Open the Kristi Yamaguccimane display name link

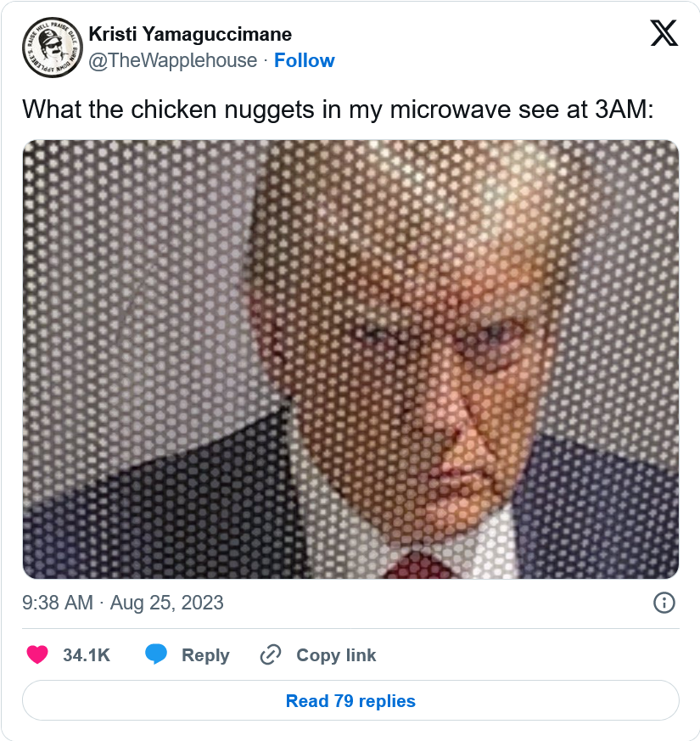point(190,35)
